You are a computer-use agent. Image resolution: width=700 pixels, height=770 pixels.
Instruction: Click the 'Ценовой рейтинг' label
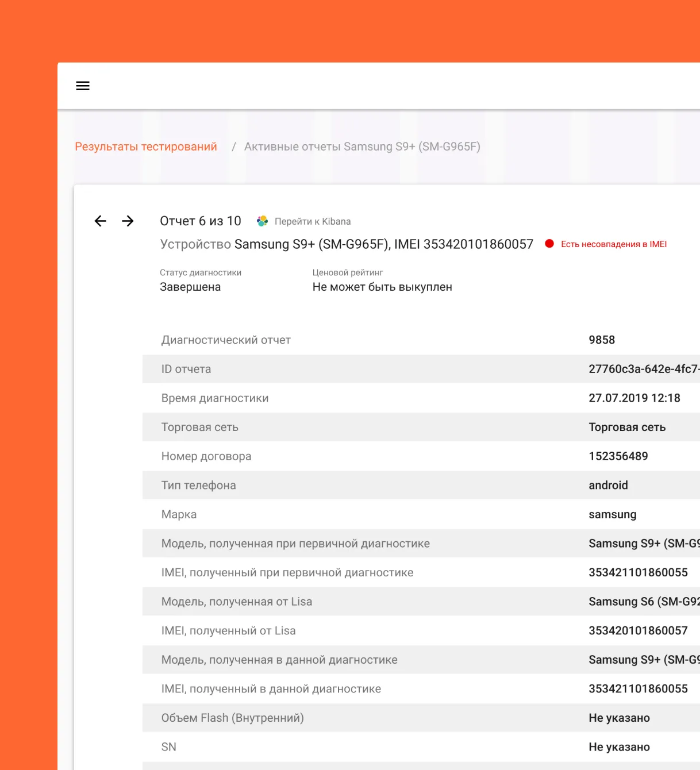click(348, 272)
